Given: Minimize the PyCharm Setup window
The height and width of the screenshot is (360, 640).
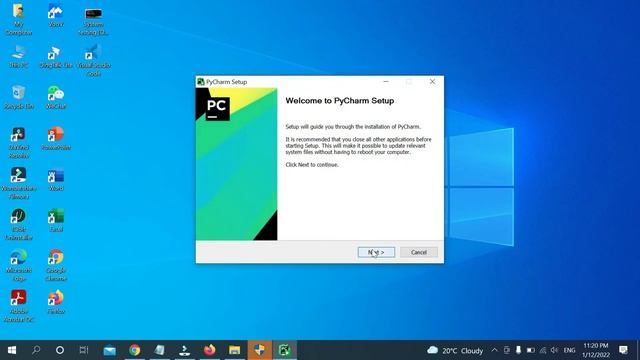Looking at the screenshot, I should tap(386, 82).
